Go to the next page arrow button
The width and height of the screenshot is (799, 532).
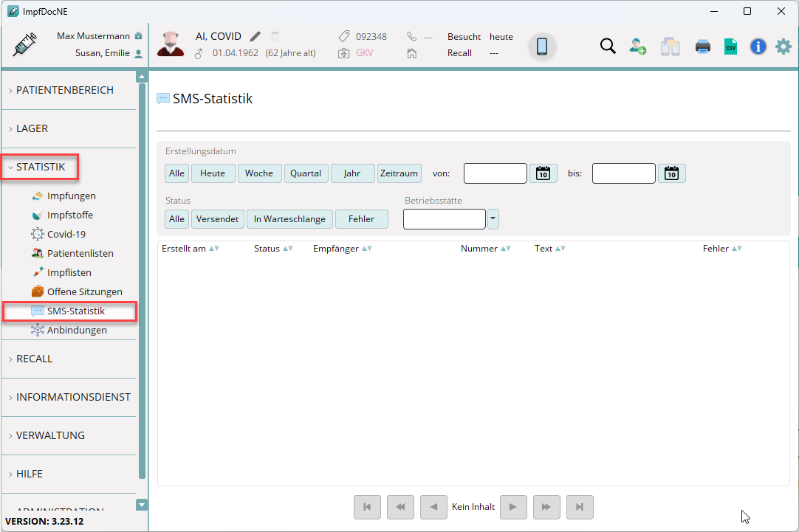tap(513, 507)
